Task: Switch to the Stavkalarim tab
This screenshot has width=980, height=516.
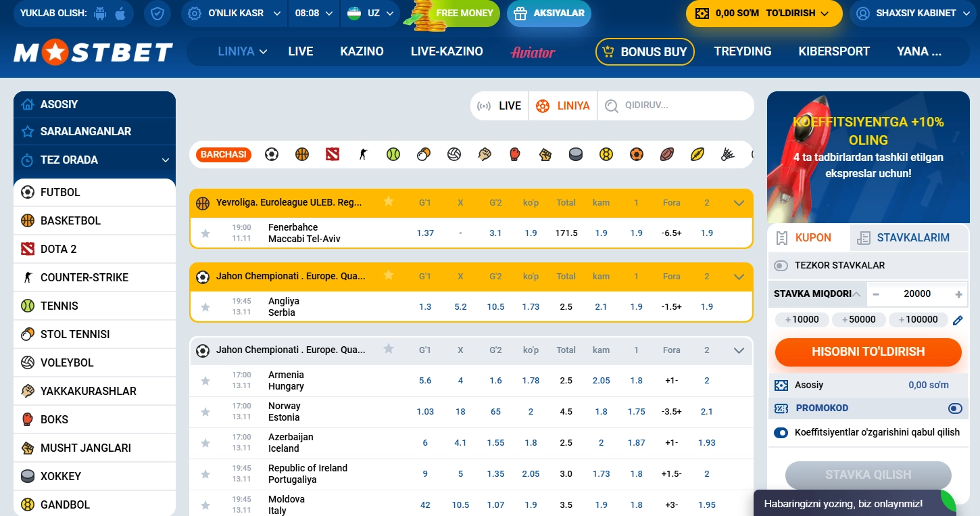Action: click(x=912, y=238)
